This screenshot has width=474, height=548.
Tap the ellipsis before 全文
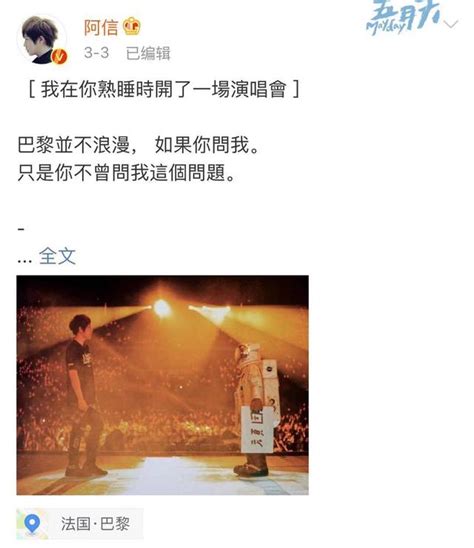[24, 260]
